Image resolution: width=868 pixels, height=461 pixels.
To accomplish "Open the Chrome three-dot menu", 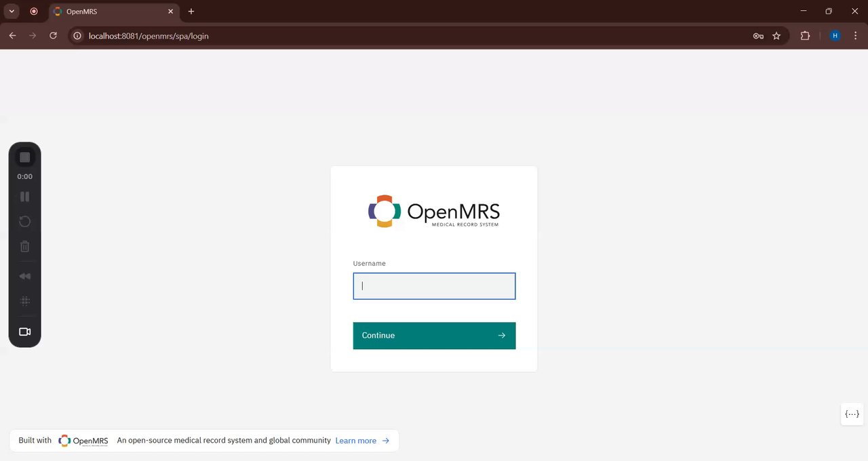I will pyautogui.click(x=855, y=36).
